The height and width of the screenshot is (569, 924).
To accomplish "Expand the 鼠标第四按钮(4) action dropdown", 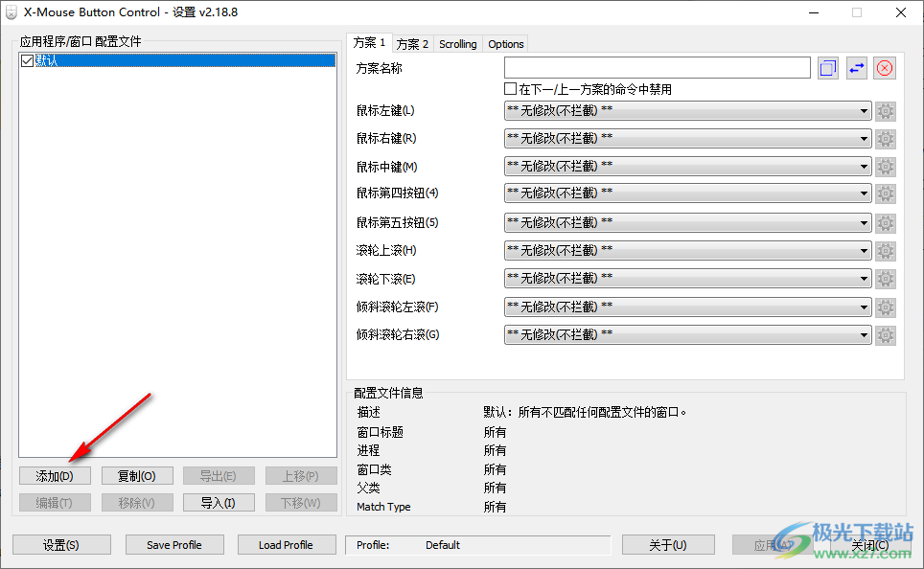I will pyautogui.click(x=687, y=193).
